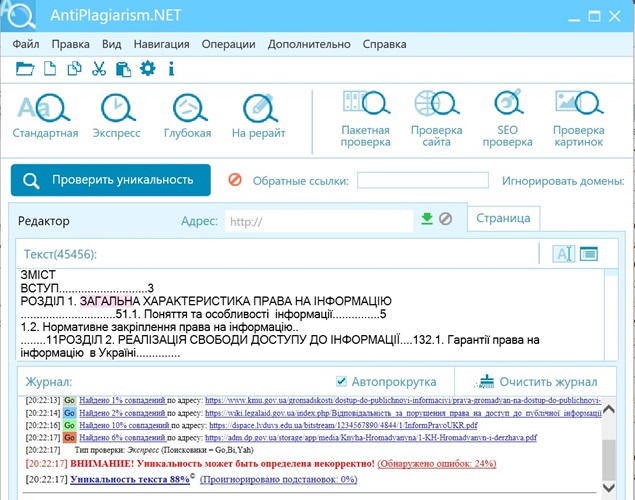Viewport: 635px width, 500px height.
Task: Download page text with the green arrow icon
Action: tap(427, 219)
